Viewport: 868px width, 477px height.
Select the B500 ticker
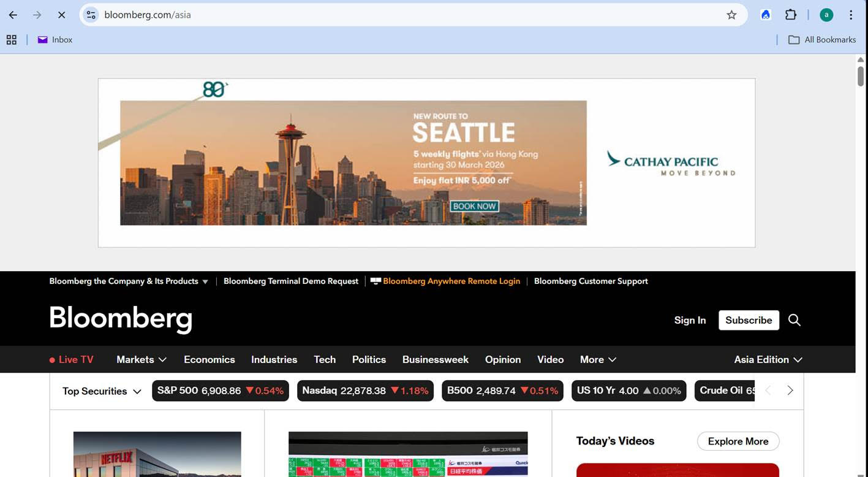[x=502, y=391]
